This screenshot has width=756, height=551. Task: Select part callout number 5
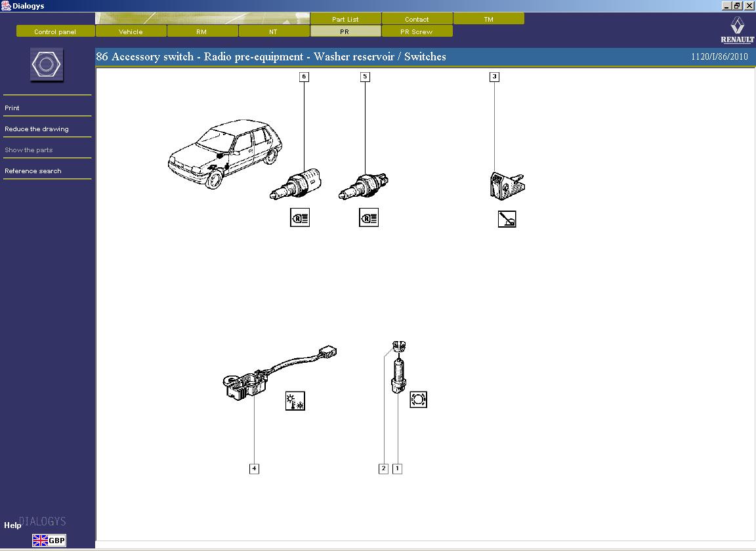tap(365, 77)
